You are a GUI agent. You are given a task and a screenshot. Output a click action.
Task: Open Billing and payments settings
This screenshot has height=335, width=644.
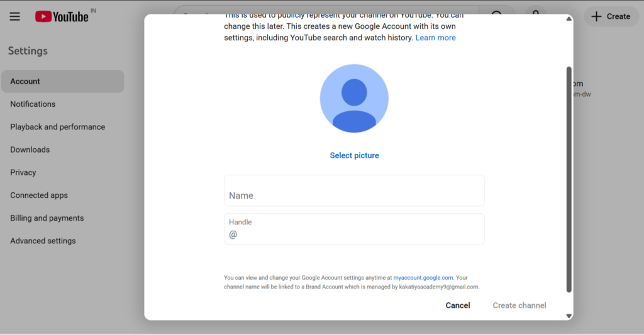point(47,218)
